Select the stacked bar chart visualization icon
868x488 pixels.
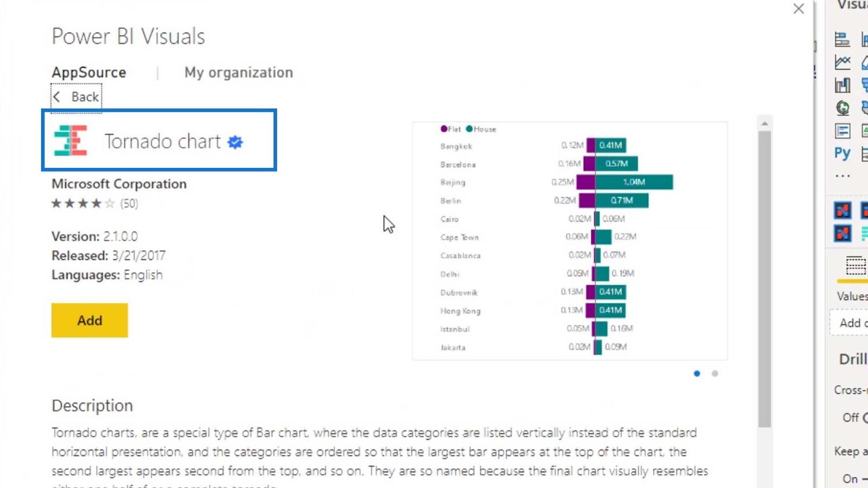pos(842,40)
